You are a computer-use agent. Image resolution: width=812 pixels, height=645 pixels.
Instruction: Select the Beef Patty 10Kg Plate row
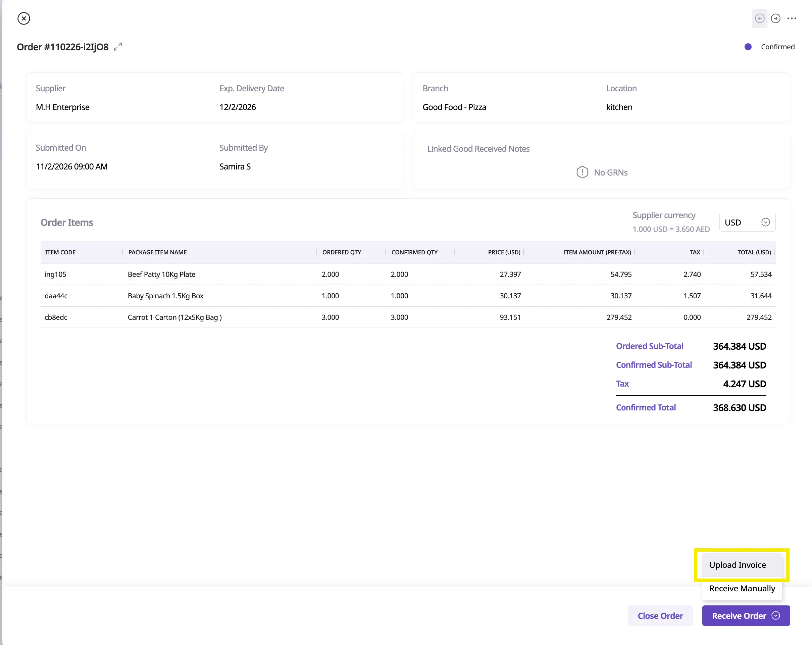coord(161,274)
